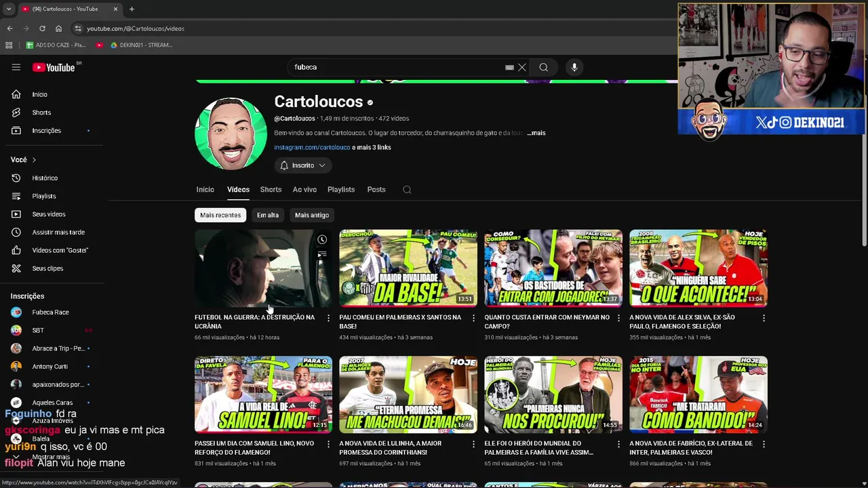Open a new browser tab

132,9
